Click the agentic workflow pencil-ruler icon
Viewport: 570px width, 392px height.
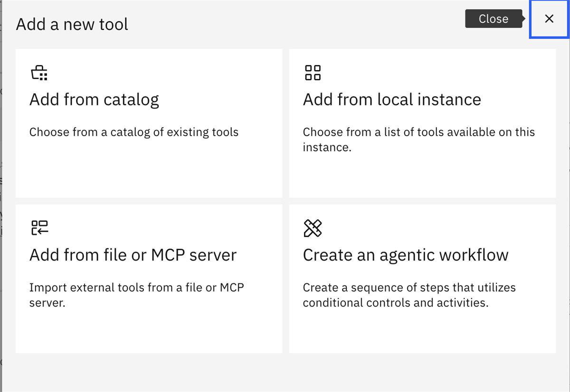click(313, 228)
